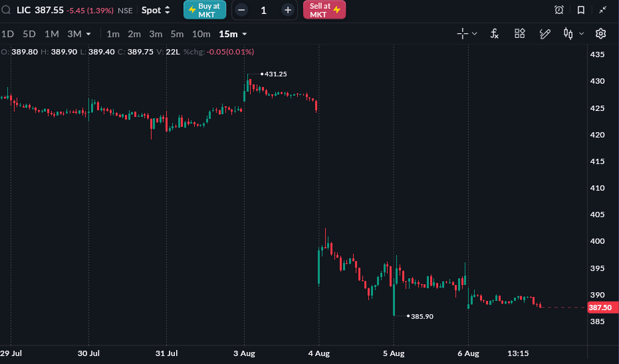This screenshot has width=619, height=364.
Task: Bookmark LIC with the watchlist icon
Action: click(x=580, y=10)
